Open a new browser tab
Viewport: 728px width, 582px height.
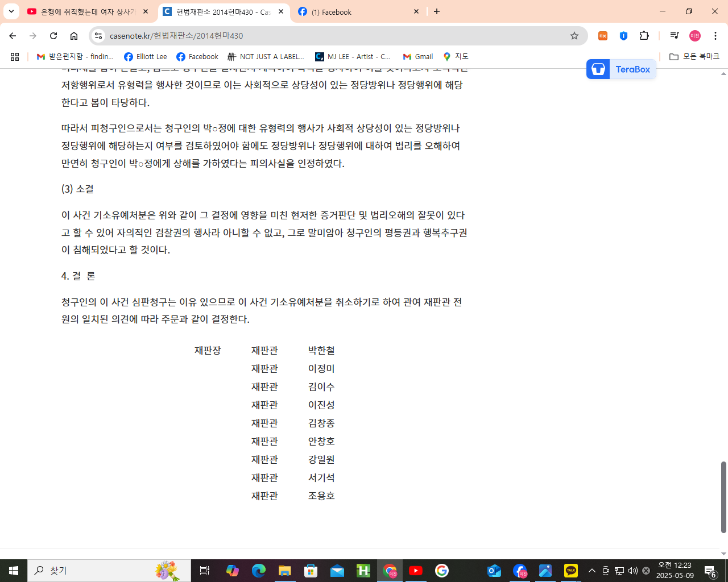click(437, 11)
